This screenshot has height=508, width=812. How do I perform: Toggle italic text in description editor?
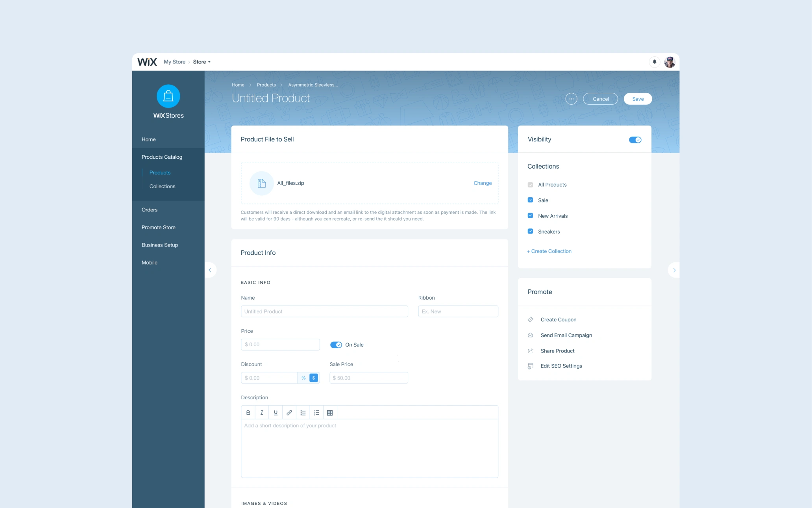tap(262, 413)
